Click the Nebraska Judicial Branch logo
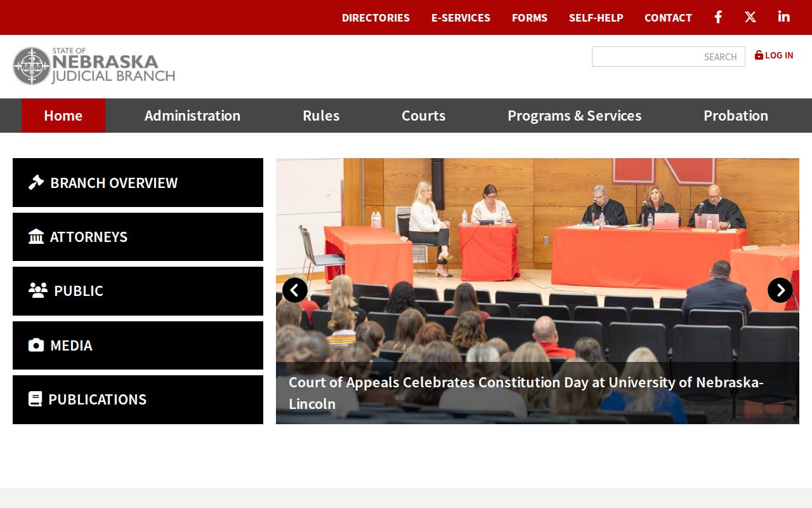812x508 pixels. click(x=94, y=65)
